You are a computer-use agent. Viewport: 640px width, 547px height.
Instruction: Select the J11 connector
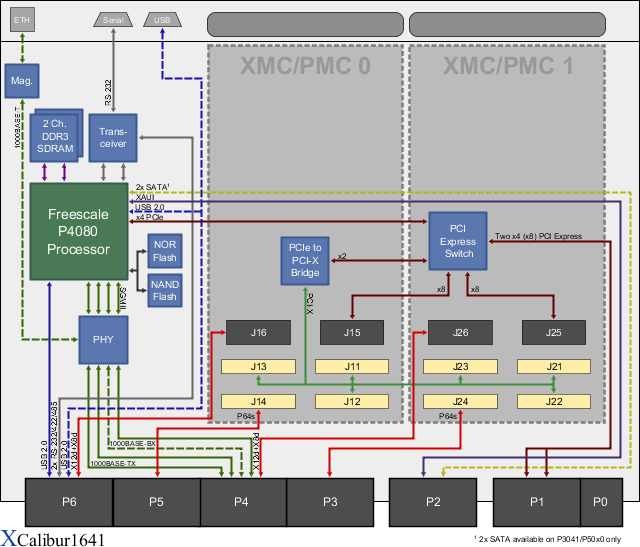coord(352,367)
